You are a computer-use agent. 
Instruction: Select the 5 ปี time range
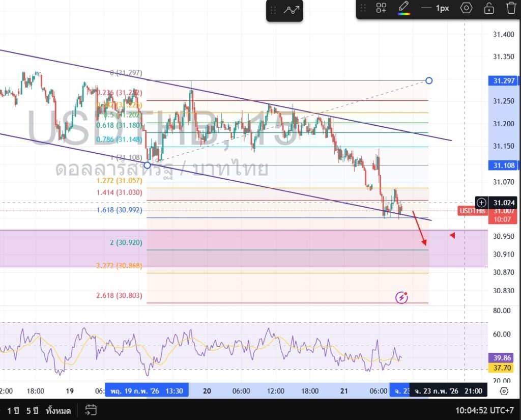[32, 410]
